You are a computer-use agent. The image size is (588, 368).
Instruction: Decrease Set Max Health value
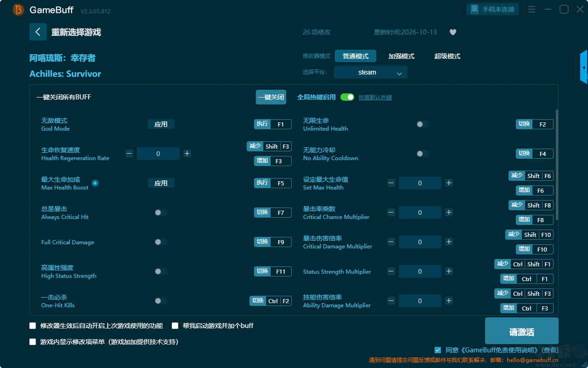391,183
